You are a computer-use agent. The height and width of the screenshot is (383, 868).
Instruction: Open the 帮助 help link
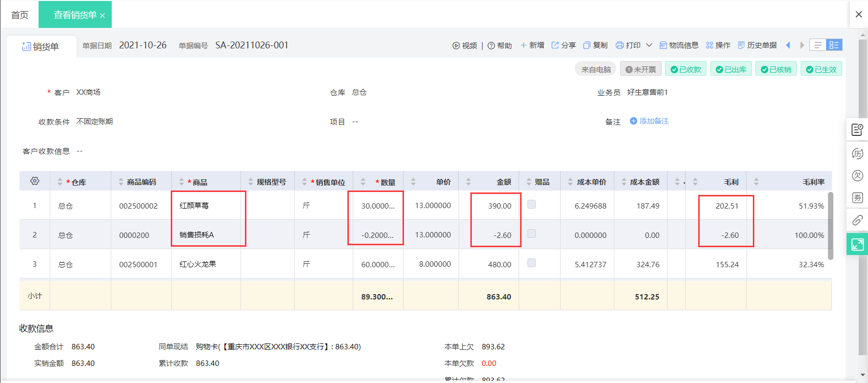(x=500, y=45)
